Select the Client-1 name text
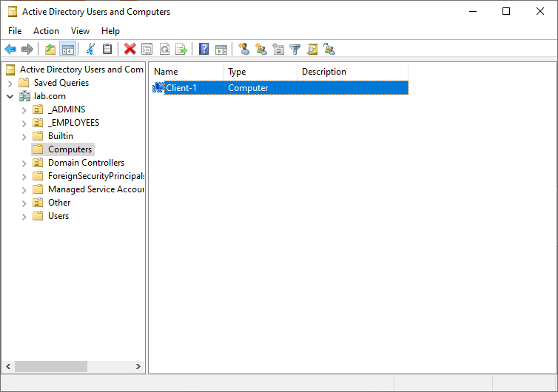Screen dimensions: 558x392 181,88
